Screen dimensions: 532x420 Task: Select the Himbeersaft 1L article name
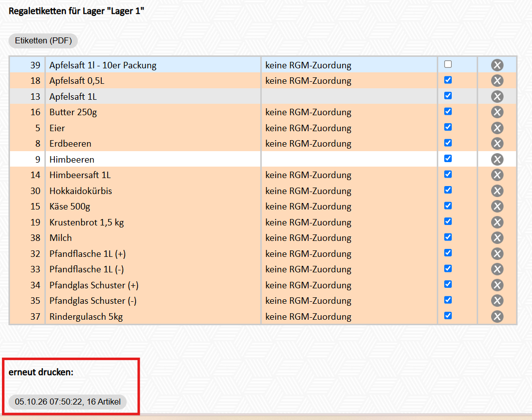(80, 175)
